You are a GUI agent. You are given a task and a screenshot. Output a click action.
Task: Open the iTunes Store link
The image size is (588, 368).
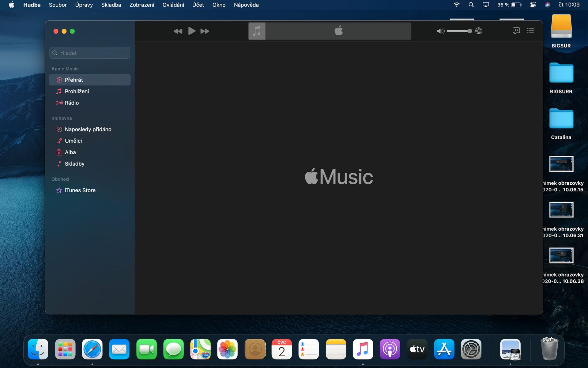click(80, 190)
